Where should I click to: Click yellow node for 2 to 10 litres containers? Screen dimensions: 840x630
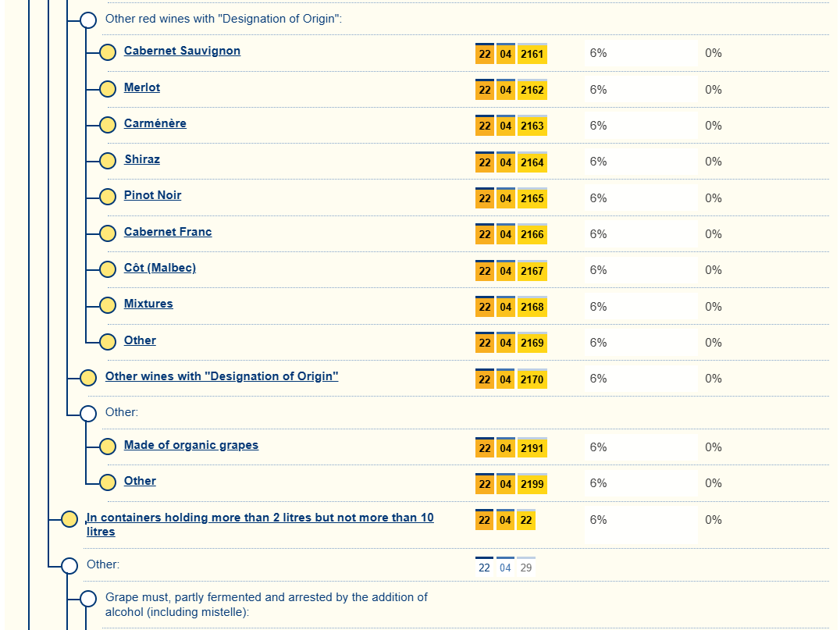point(69,519)
